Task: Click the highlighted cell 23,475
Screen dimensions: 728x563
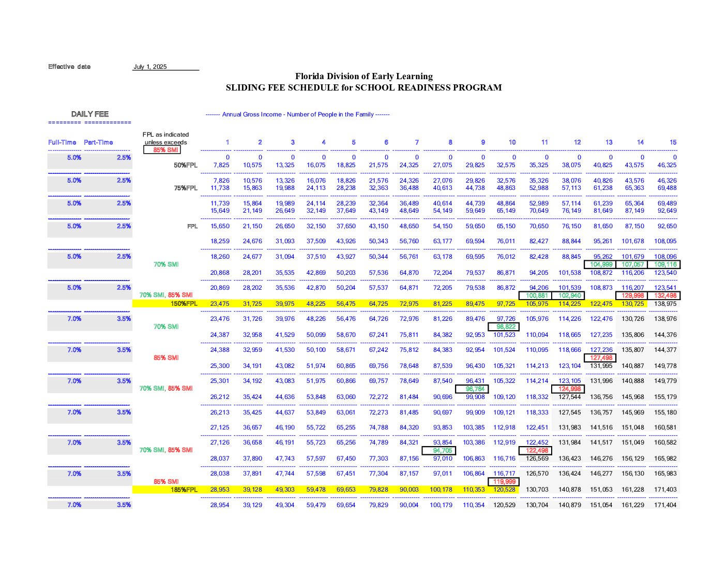Action: [x=220, y=304]
